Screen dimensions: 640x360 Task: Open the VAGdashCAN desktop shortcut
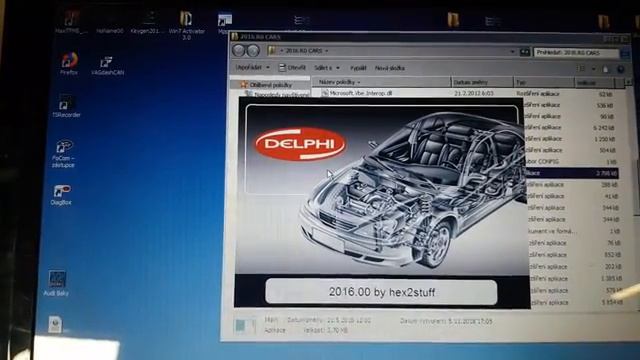tap(107, 66)
